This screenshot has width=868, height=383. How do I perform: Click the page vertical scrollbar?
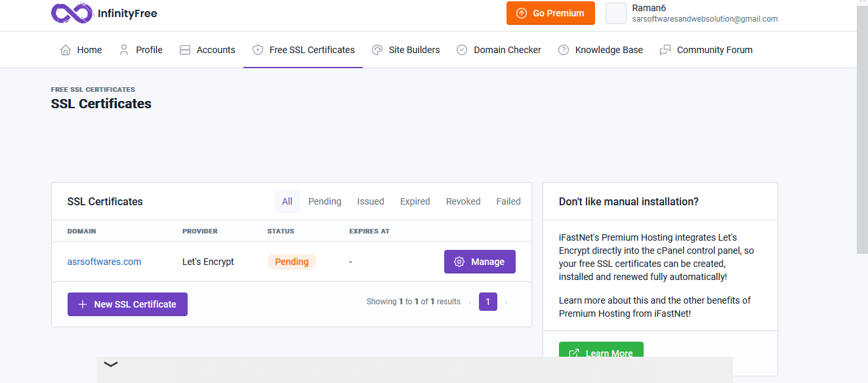(862, 131)
